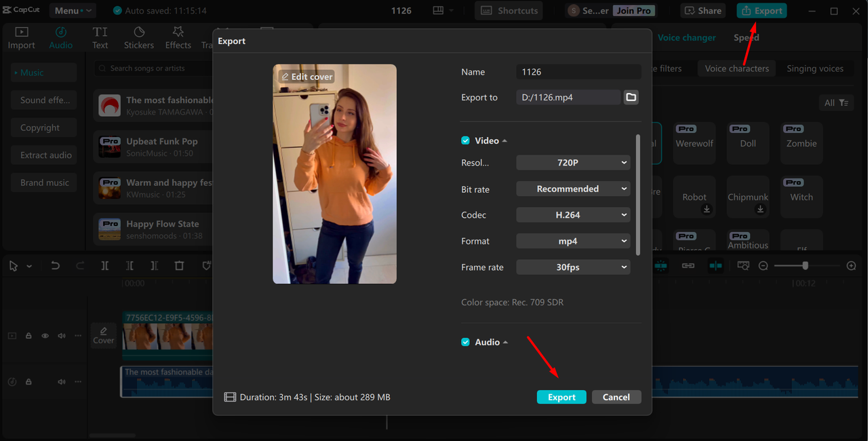
Task: Click the Export button in the dialog
Action: pos(561,397)
